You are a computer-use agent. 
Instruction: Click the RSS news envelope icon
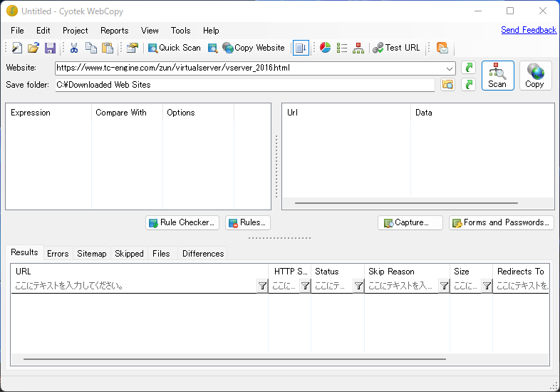click(442, 48)
